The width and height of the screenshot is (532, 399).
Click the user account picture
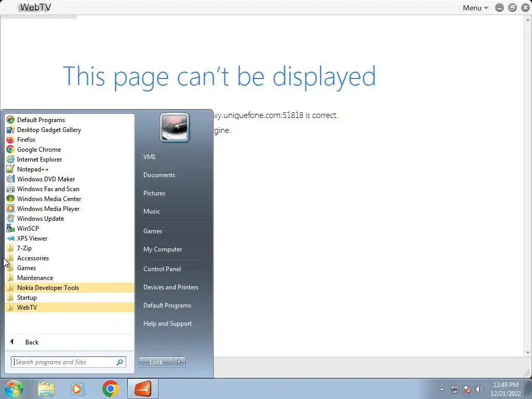click(x=175, y=127)
